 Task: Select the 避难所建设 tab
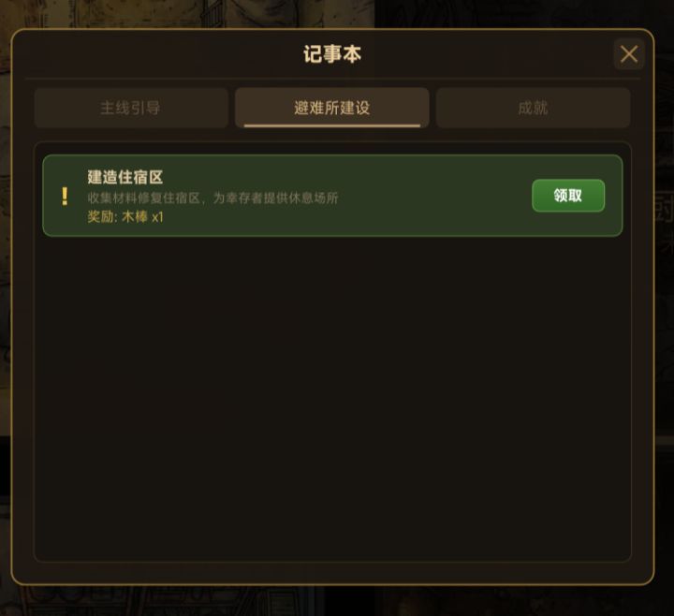point(331,108)
